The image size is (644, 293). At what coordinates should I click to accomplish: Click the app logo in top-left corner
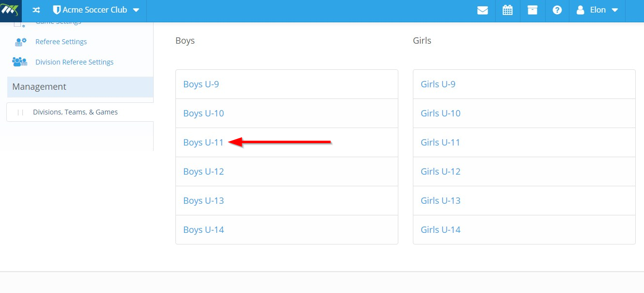tap(11, 11)
